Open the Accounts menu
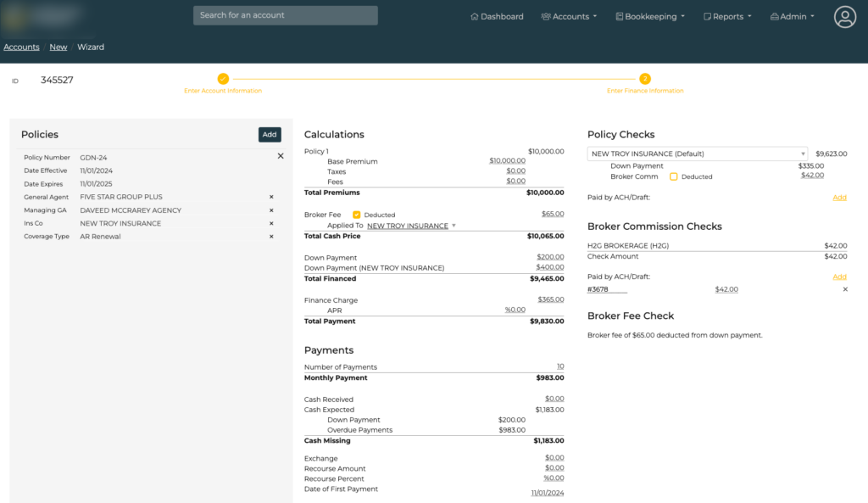The height and width of the screenshot is (503, 868). 569,17
